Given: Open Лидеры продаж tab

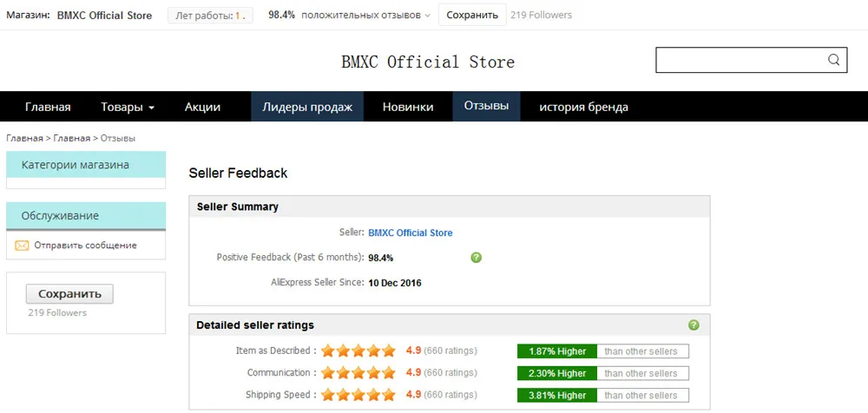Looking at the screenshot, I should tap(307, 107).
